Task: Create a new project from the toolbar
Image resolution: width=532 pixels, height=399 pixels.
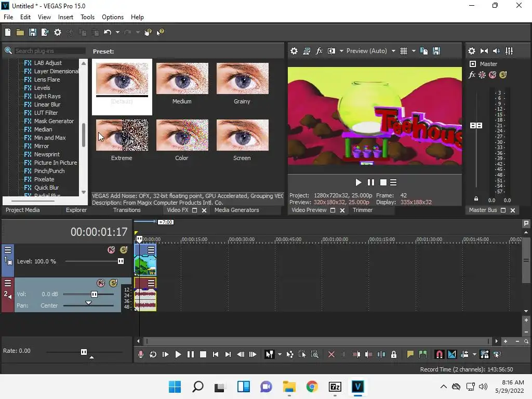Action: [8, 32]
